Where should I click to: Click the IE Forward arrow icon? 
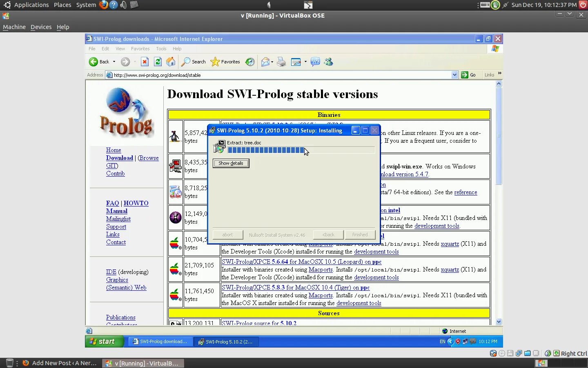pos(125,62)
